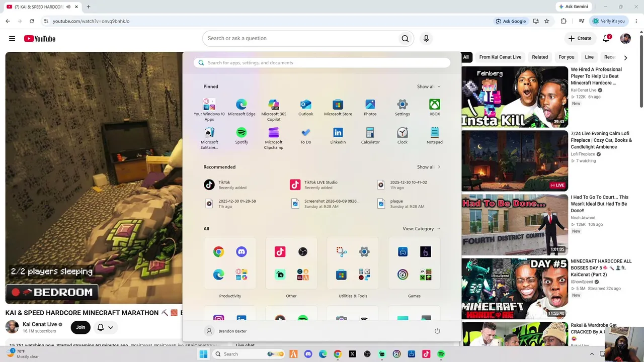
Task: Open notification options dropdown next to Join
Action: coord(105,327)
